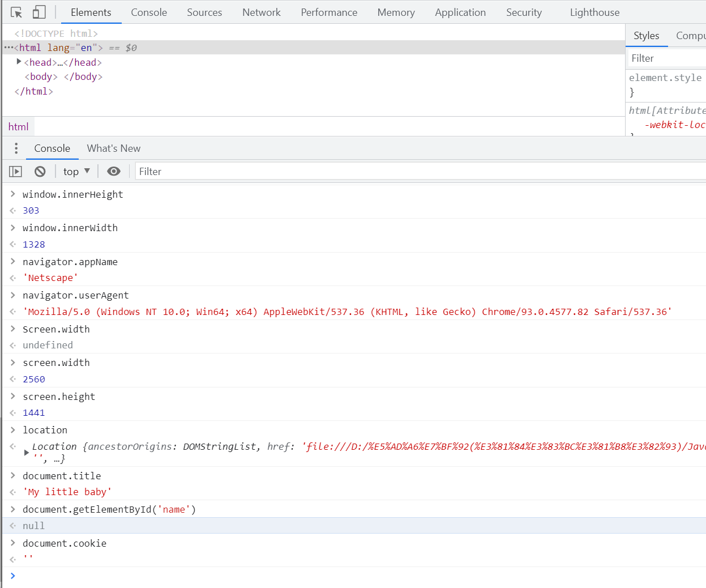The image size is (706, 588).
Task: Click the -webkit-locale style property
Action: [x=675, y=125]
